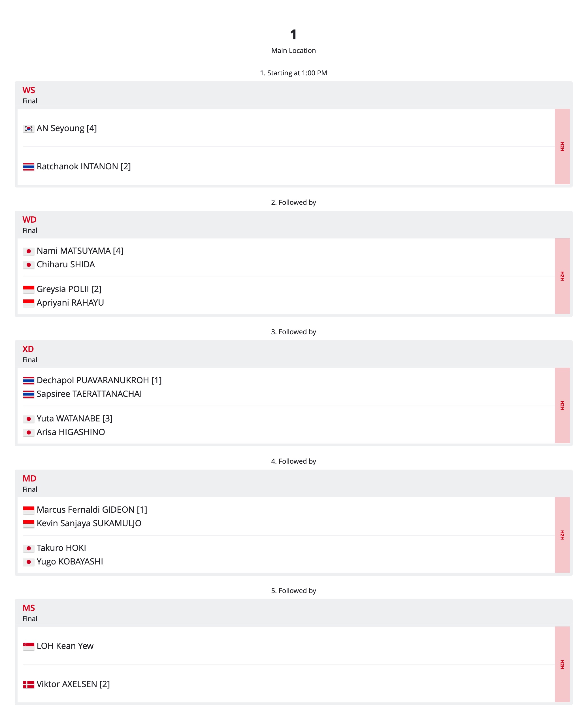Click the Indonesia flag beside Greysia POLII
The width and height of the screenshot is (588, 716).
(28, 289)
